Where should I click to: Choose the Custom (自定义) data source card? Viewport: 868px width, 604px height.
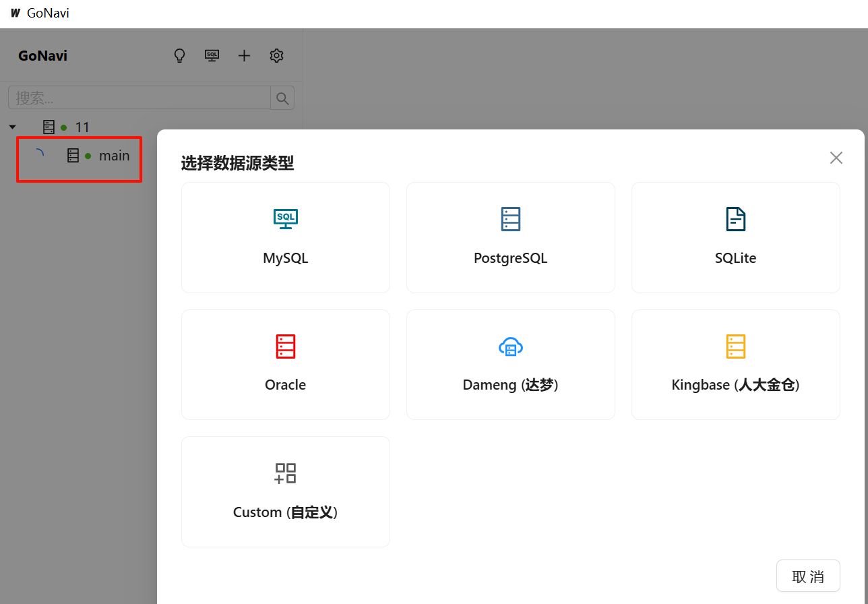pyautogui.click(x=286, y=492)
